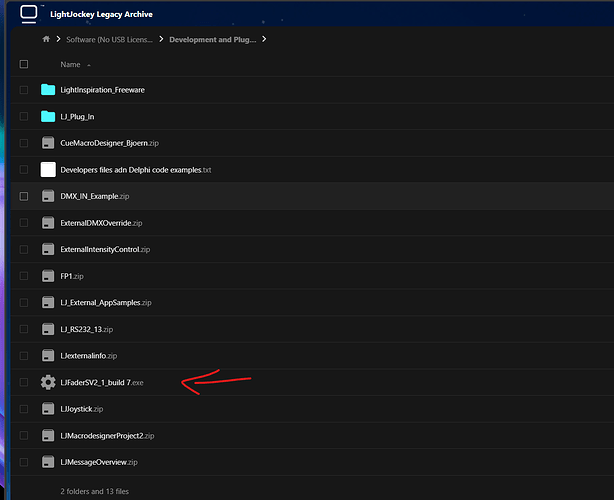
Task: Select ExternalIntensityControl.zip file name
Action: click(105, 249)
